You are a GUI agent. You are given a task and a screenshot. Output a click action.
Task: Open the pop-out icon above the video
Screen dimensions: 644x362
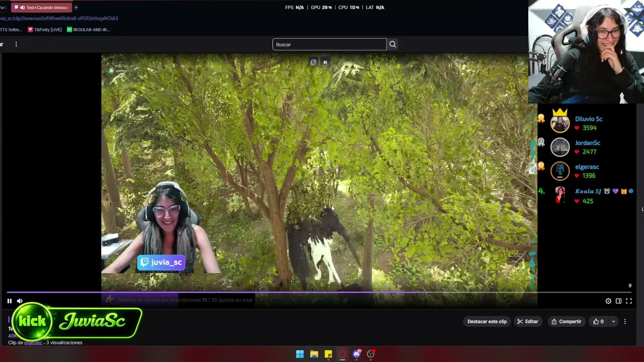click(313, 62)
